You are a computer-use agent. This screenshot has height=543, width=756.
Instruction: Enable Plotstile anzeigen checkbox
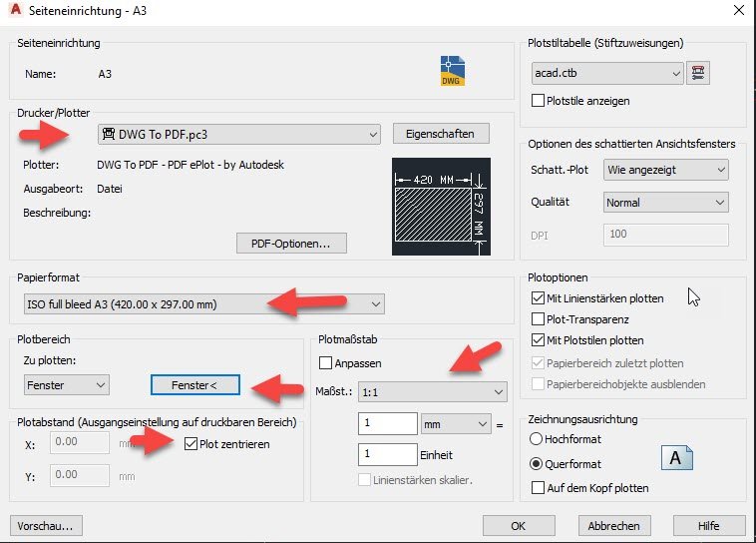[538, 101]
